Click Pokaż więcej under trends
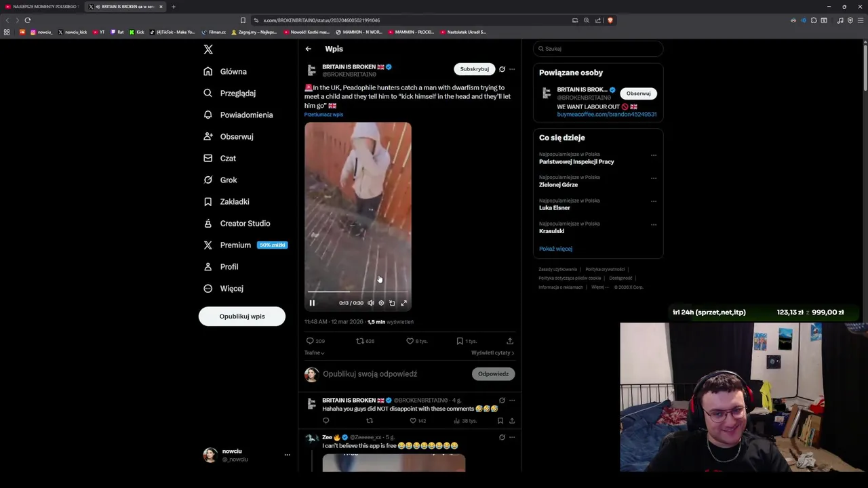Screen dimensions: 868x488 click(555, 249)
